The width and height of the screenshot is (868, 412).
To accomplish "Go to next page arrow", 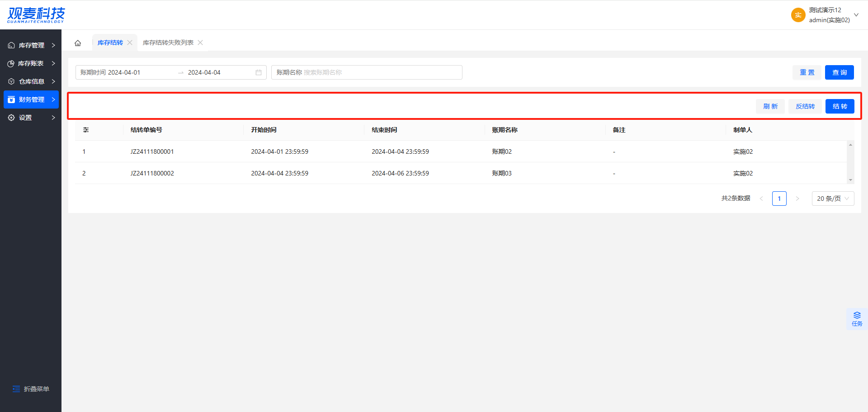I will [x=797, y=199].
